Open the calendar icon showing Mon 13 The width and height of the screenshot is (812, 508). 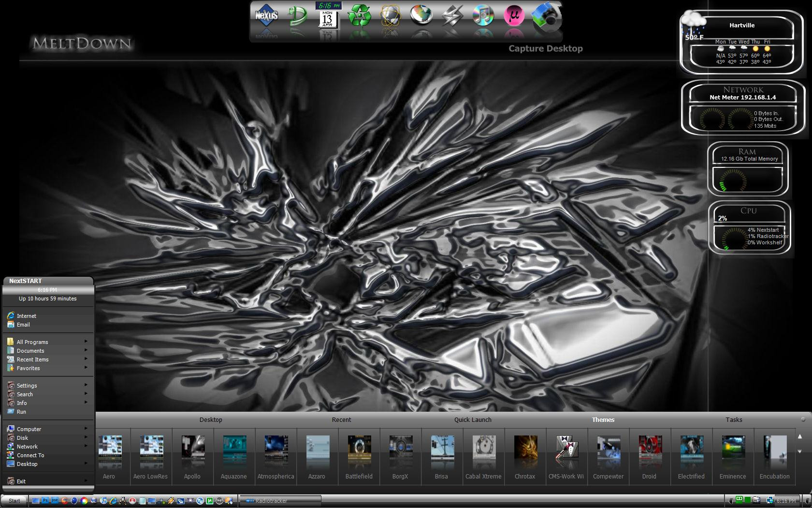click(328, 18)
